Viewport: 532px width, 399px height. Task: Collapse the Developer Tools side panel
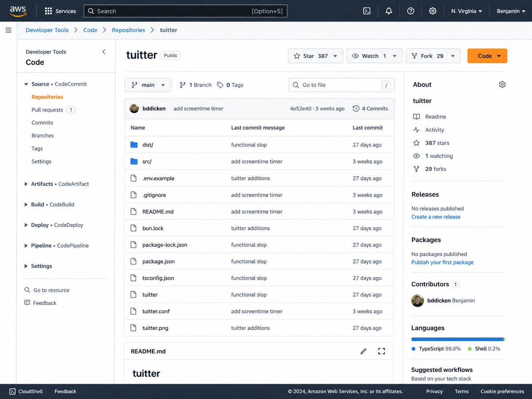pos(104,52)
